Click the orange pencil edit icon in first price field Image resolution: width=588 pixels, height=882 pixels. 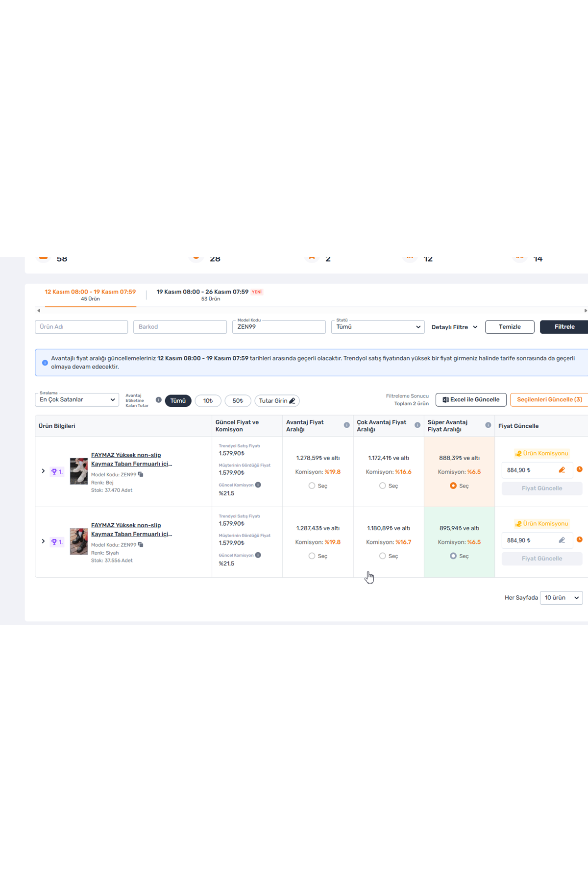562,470
